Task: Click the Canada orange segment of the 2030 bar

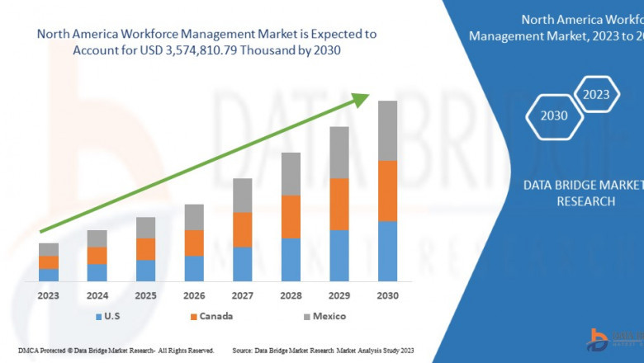Action: pos(388,191)
